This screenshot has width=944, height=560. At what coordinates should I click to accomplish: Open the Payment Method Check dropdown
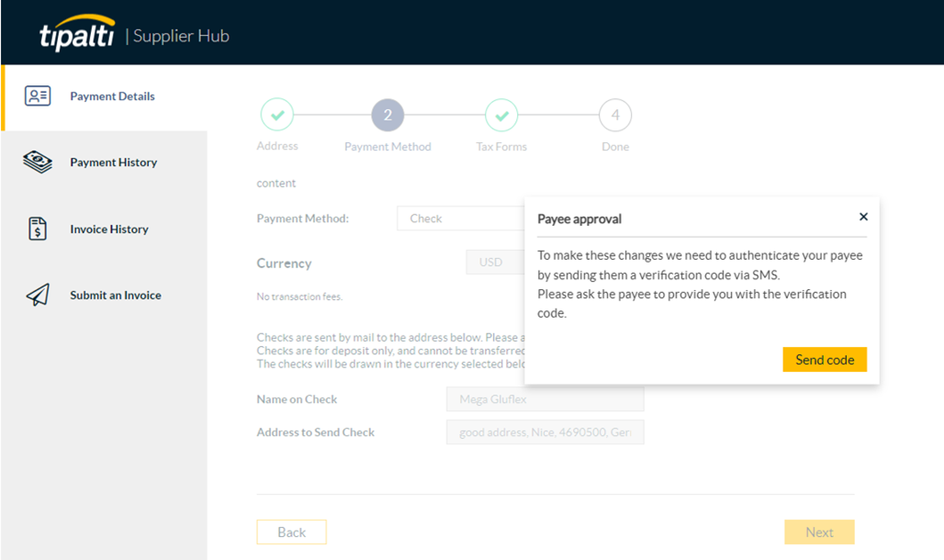461,218
